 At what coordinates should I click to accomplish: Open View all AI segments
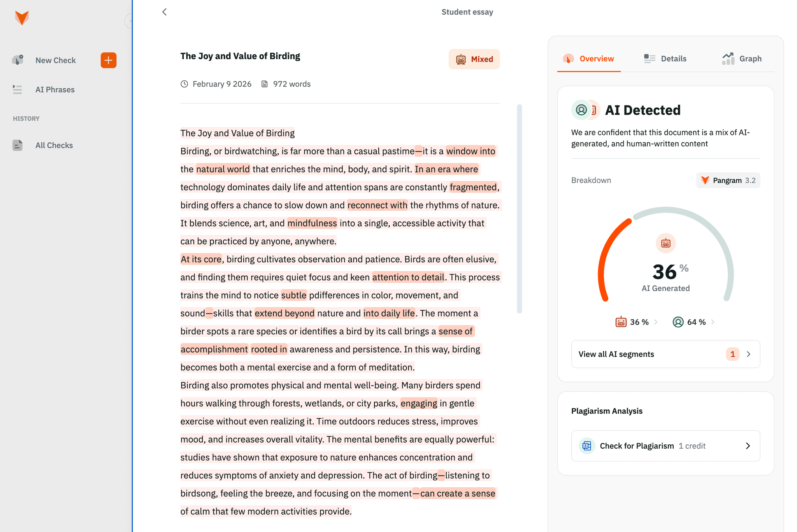coord(665,354)
